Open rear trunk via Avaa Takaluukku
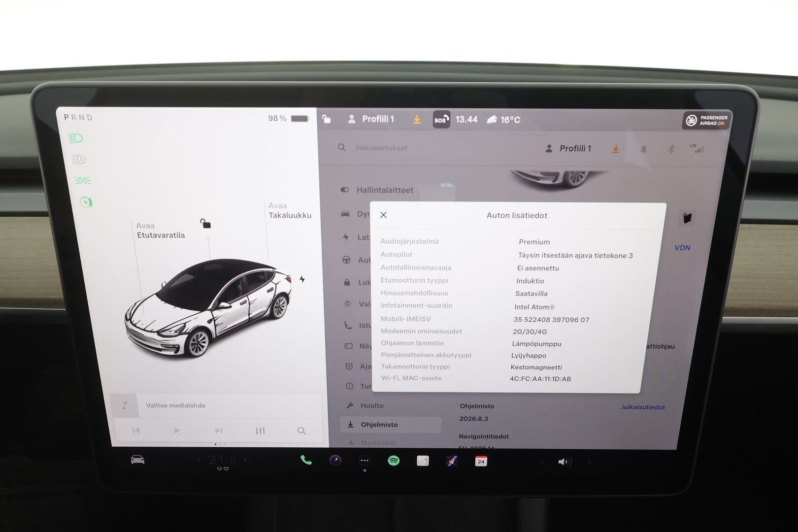Screen dimensions: 798x532 [290, 210]
